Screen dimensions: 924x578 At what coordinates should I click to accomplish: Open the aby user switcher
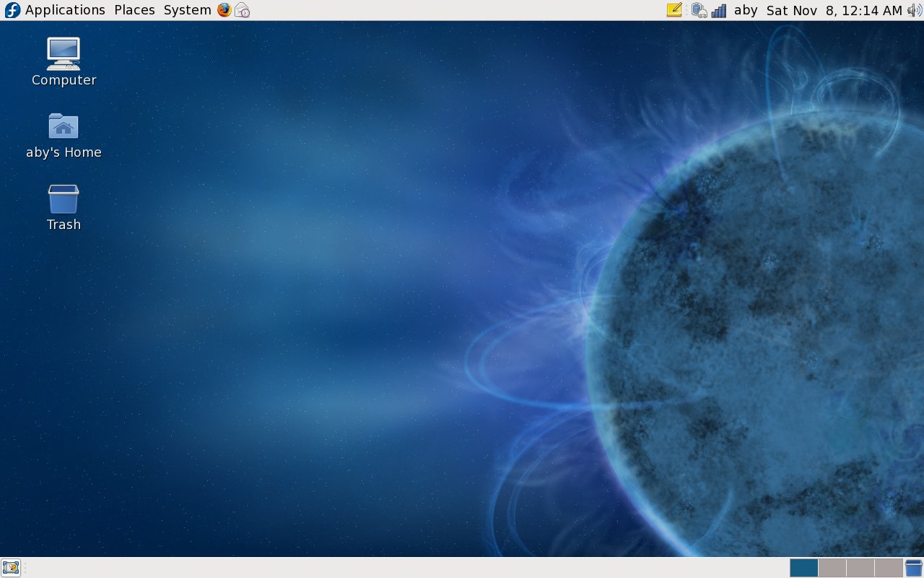point(746,10)
